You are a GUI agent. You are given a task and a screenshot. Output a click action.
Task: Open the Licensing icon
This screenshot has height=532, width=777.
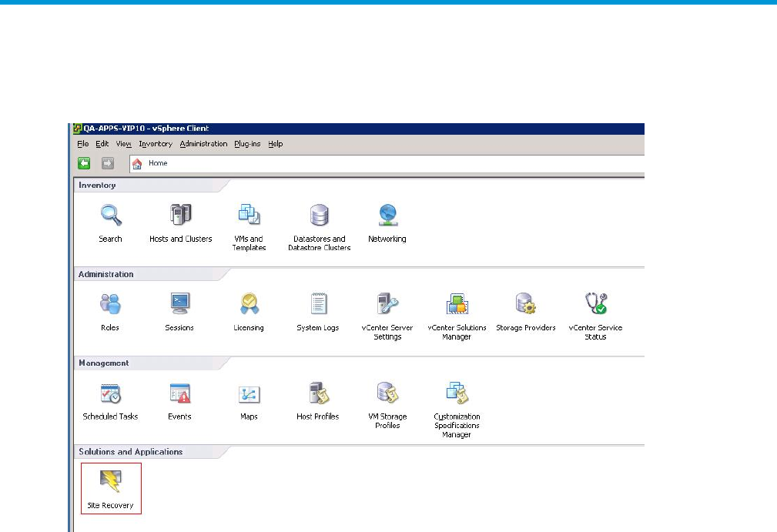point(249,304)
